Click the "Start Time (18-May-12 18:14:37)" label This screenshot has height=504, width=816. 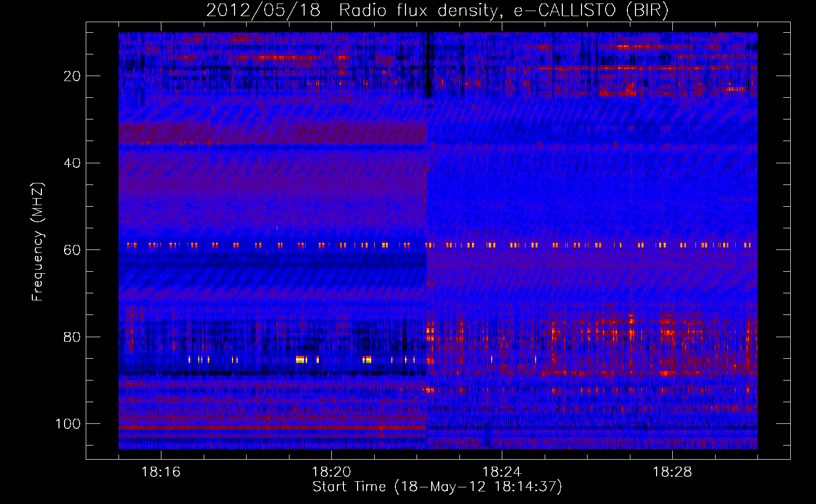coord(437,487)
